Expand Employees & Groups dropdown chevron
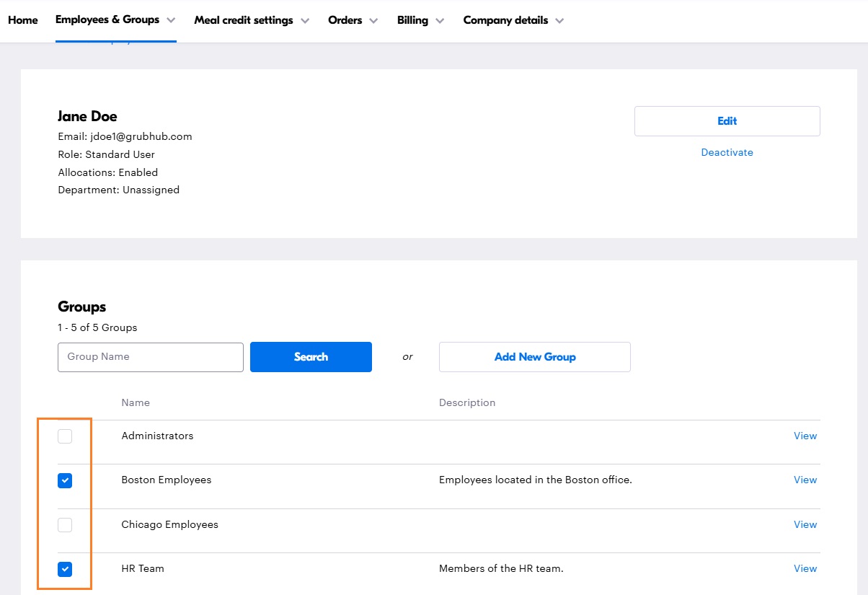 (x=171, y=21)
